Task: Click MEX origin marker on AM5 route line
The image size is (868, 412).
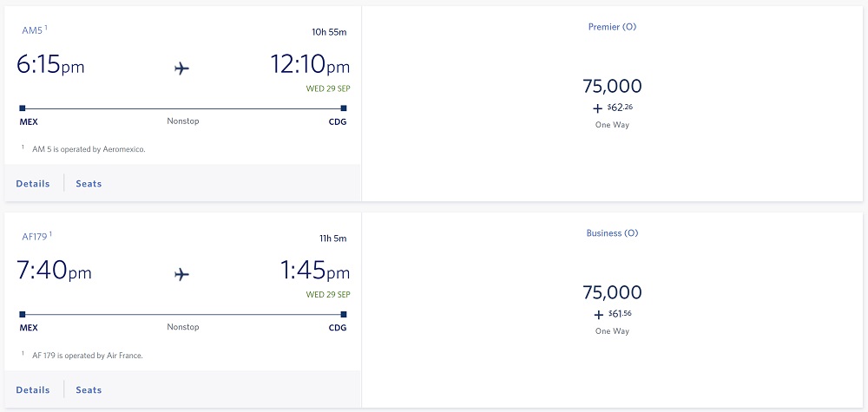Action: [23, 108]
